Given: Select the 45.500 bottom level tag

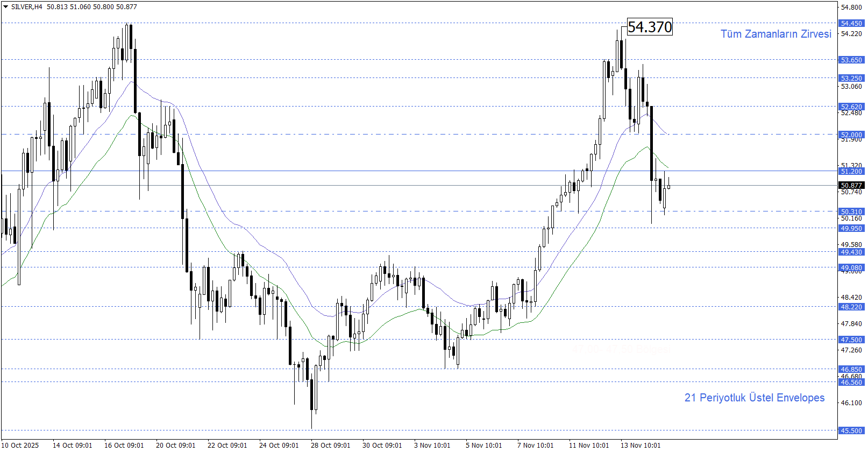Looking at the screenshot, I should pos(851,431).
